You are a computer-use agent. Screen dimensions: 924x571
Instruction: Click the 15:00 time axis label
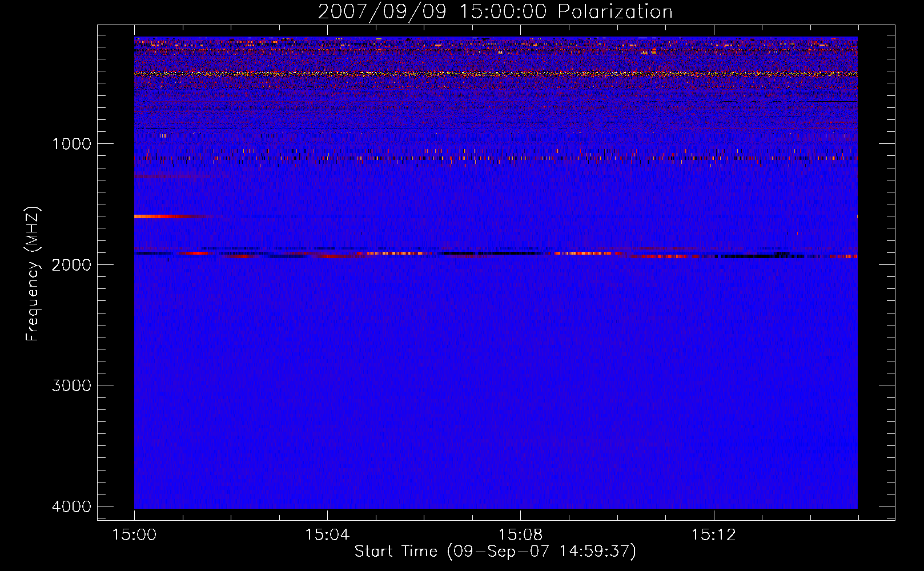click(134, 535)
